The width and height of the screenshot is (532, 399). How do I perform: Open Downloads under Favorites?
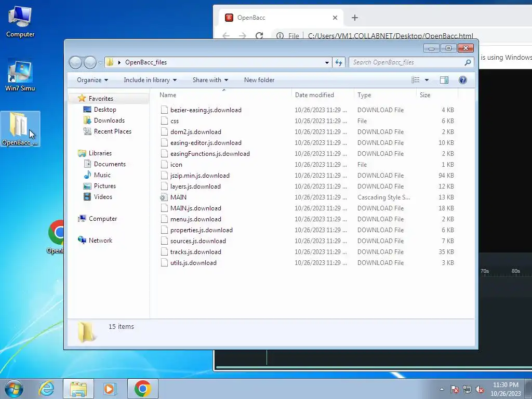[109, 121]
